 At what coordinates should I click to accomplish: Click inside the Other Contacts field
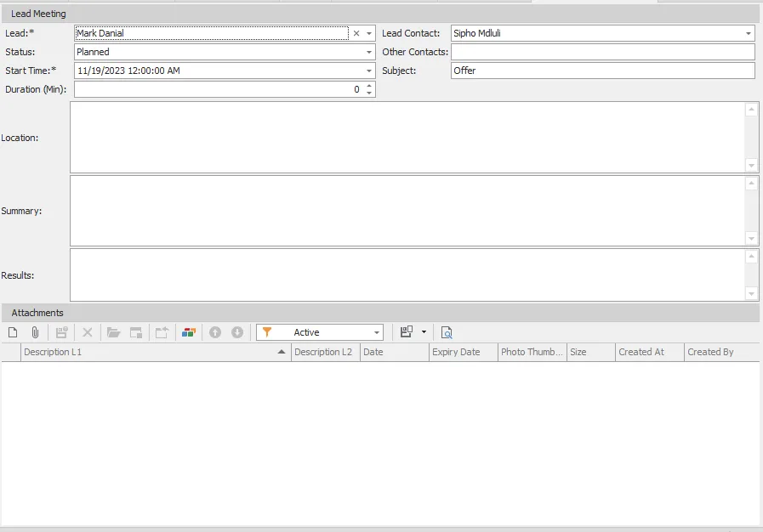pos(602,52)
